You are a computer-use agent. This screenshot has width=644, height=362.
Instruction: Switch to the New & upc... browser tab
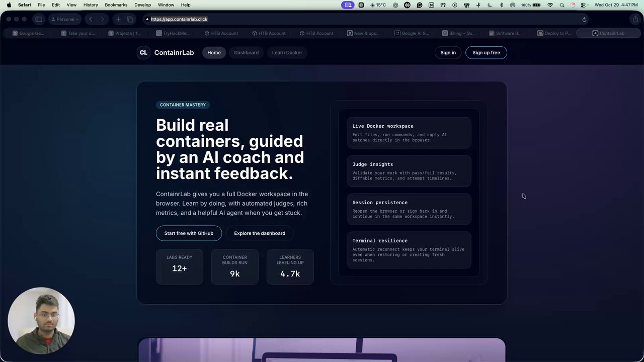click(x=363, y=33)
